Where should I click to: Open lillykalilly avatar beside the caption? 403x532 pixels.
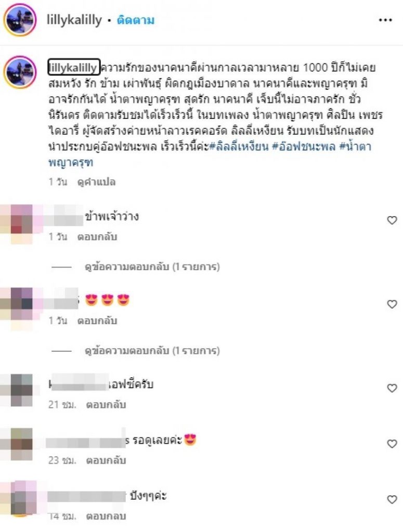(20, 72)
